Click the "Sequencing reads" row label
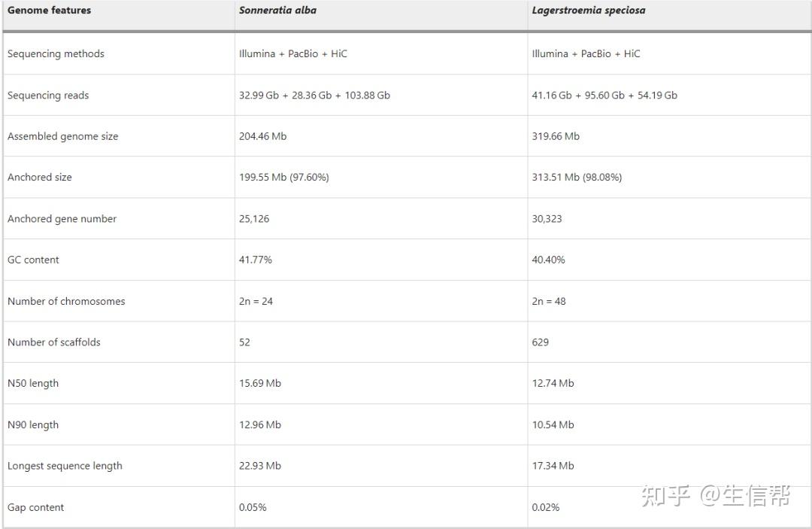 pyautogui.click(x=48, y=96)
